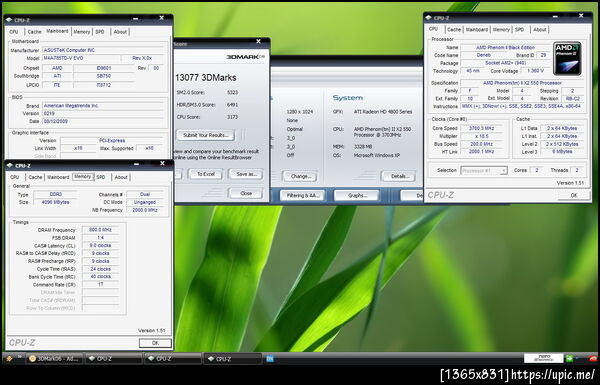
Task: Click the CPU-Z title icon in Mainboard window
Action: pyautogui.click(x=9, y=20)
